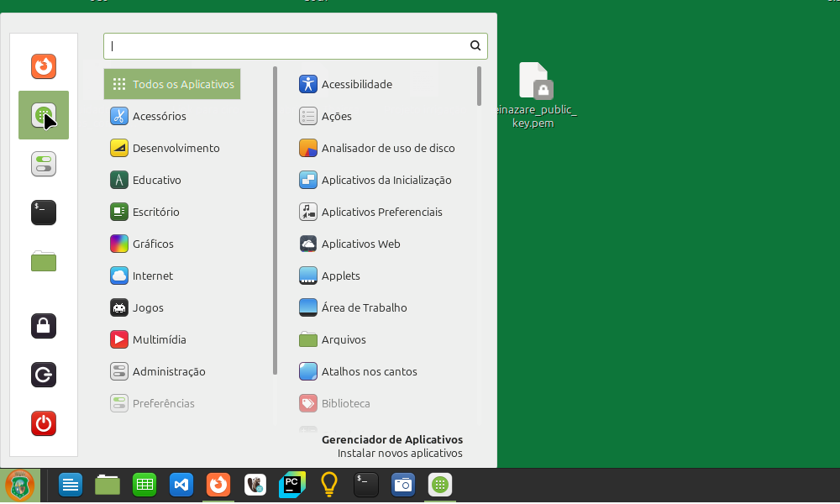This screenshot has width=840, height=504.
Task: Open the screenshot camera app in taskbar
Action: 403,485
